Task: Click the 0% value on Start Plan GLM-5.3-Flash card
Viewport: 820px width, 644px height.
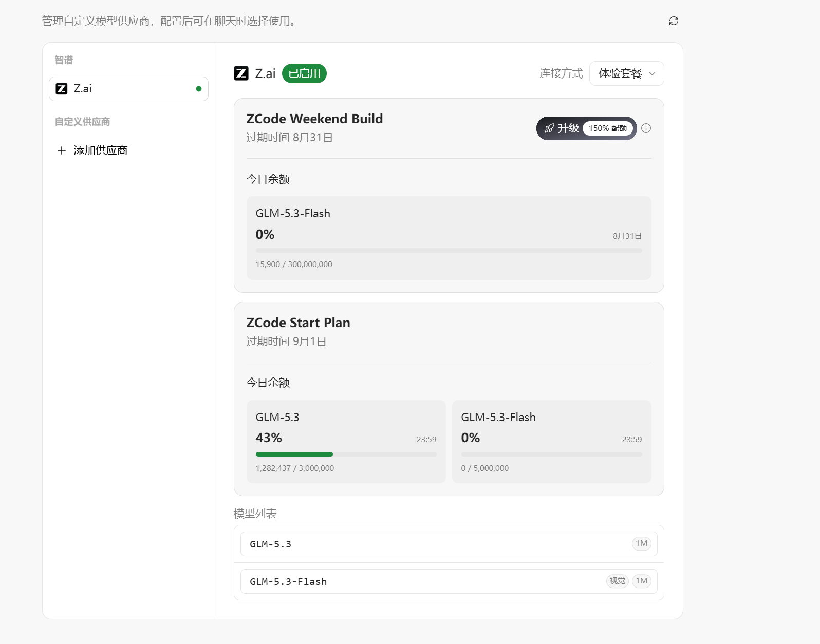Action: coord(471,438)
